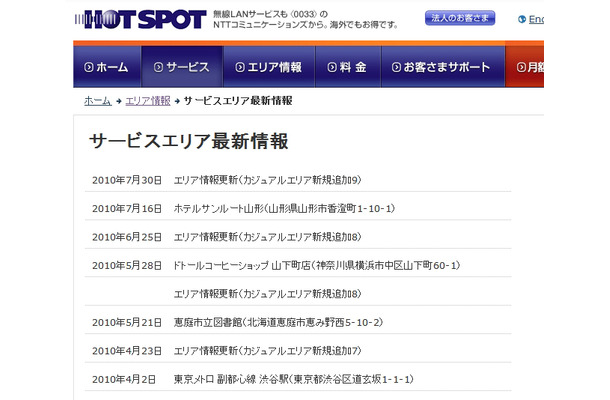The width and height of the screenshot is (610, 400).
Task: Select the サービス navigation tab
Action: pyautogui.click(x=182, y=67)
